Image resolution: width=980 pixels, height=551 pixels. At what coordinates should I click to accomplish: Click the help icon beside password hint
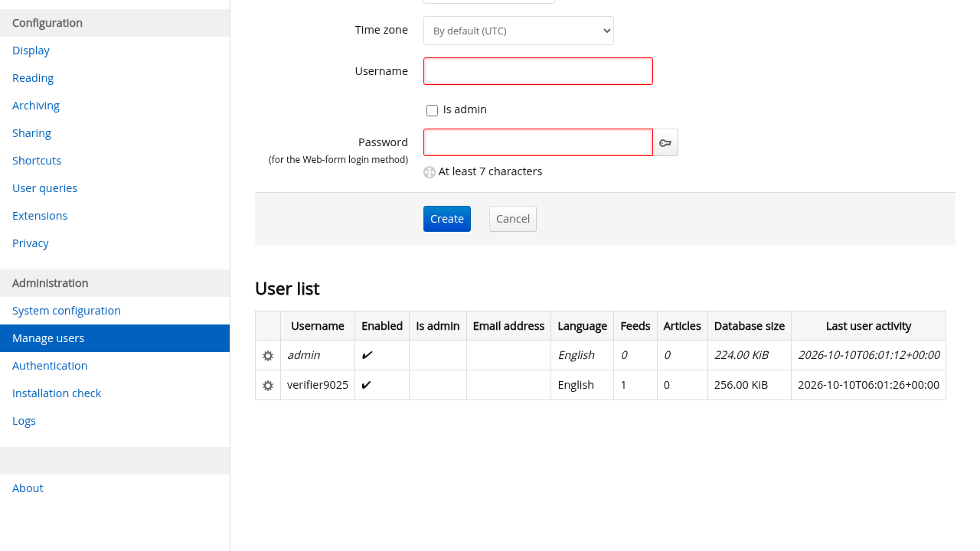point(430,172)
